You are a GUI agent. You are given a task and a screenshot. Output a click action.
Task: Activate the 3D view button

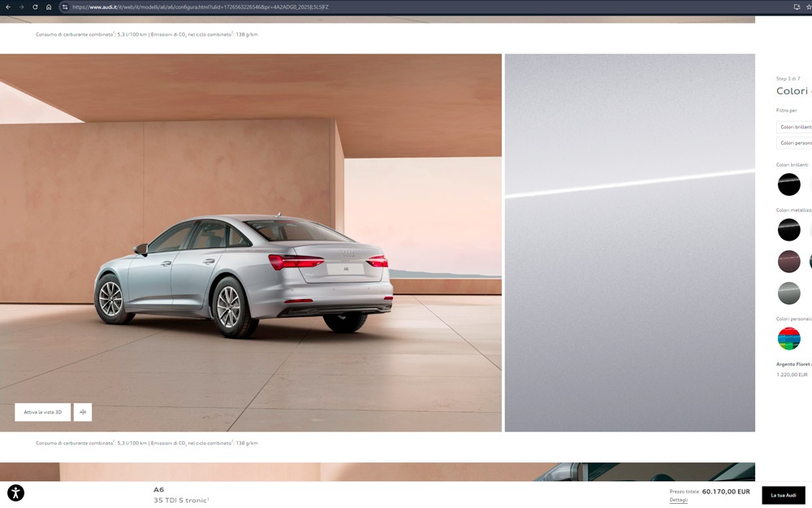click(42, 412)
